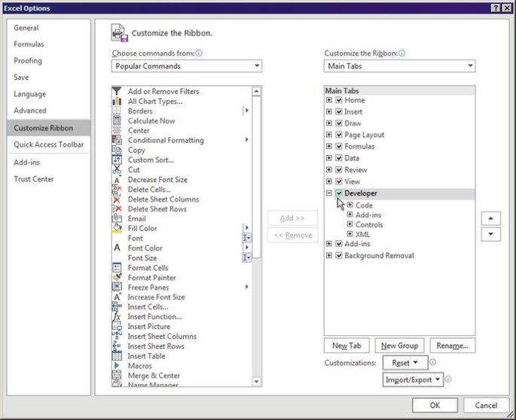Select the Insert Picture icon

click(117, 326)
